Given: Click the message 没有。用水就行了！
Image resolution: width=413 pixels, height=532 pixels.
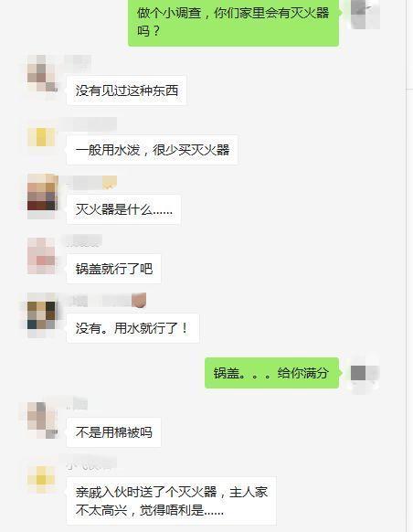Looking at the screenshot, I should (132, 328).
